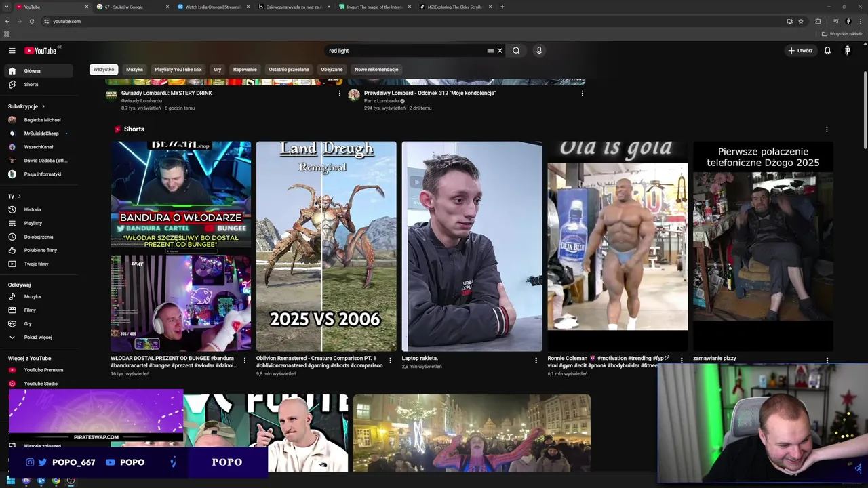
Task: Click the magnifier search button
Action: click(516, 51)
